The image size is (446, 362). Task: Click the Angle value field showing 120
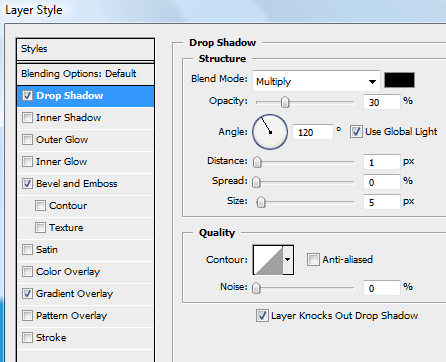tap(313, 132)
